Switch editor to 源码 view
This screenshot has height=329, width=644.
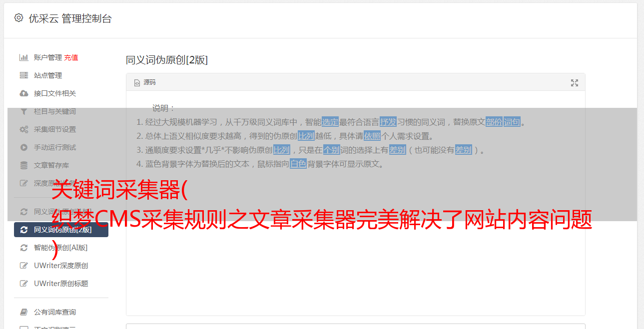point(145,82)
